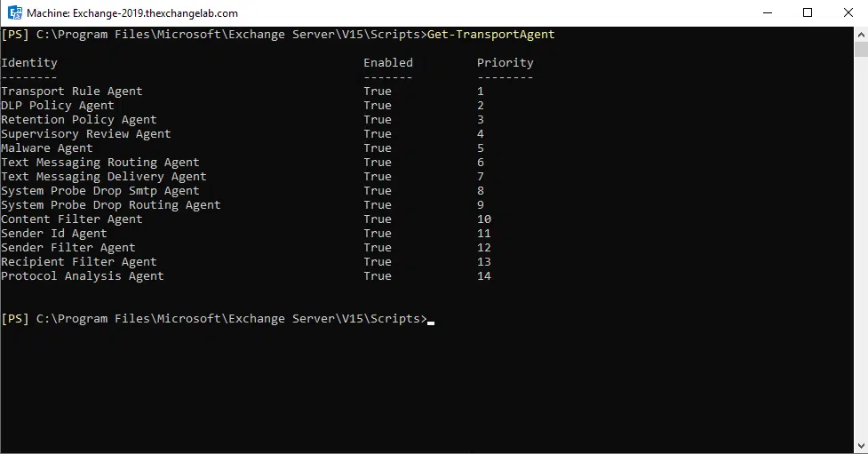868x454 pixels.
Task: Click the Recipient Filter Agent row
Action: (246, 262)
